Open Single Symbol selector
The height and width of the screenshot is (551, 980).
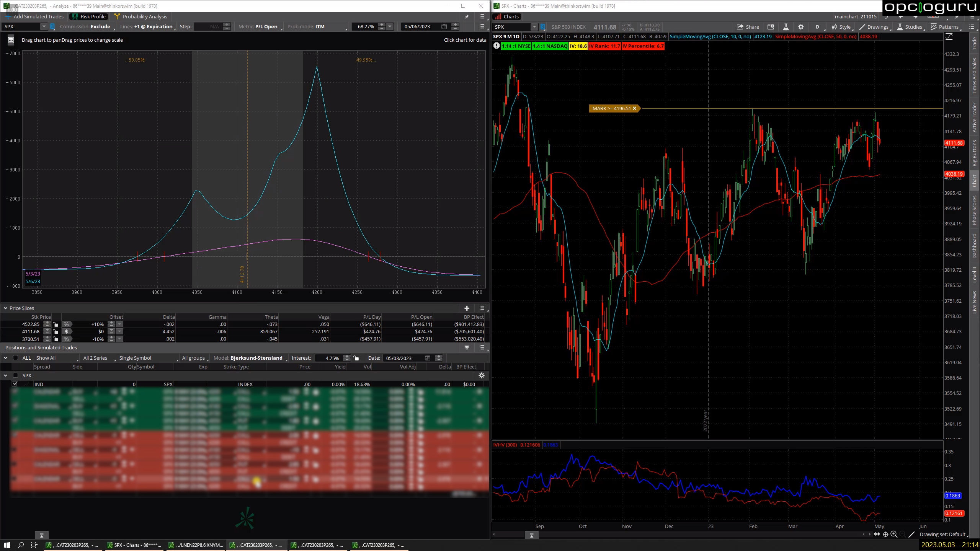[149, 358]
